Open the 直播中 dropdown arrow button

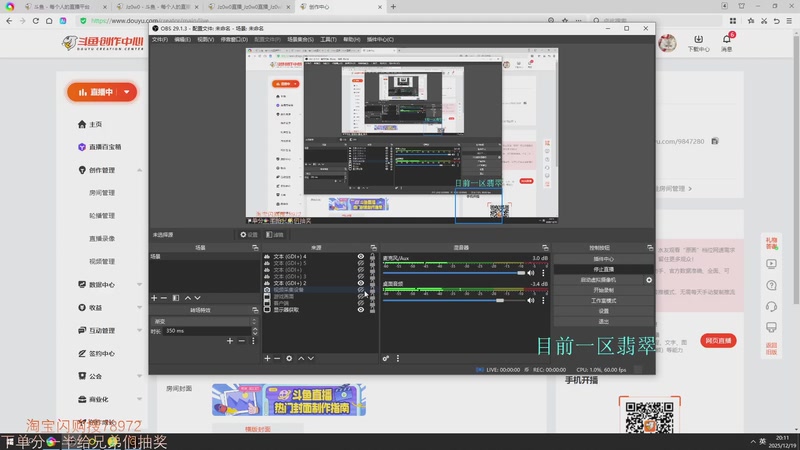pos(127,92)
